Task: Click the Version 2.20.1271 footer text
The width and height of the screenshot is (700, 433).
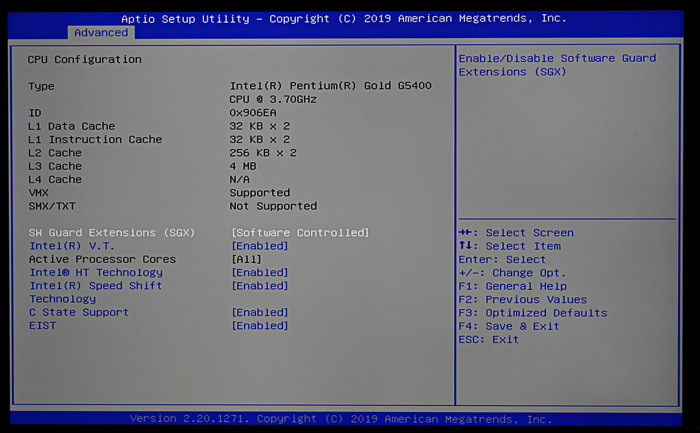Action: [x=341, y=419]
